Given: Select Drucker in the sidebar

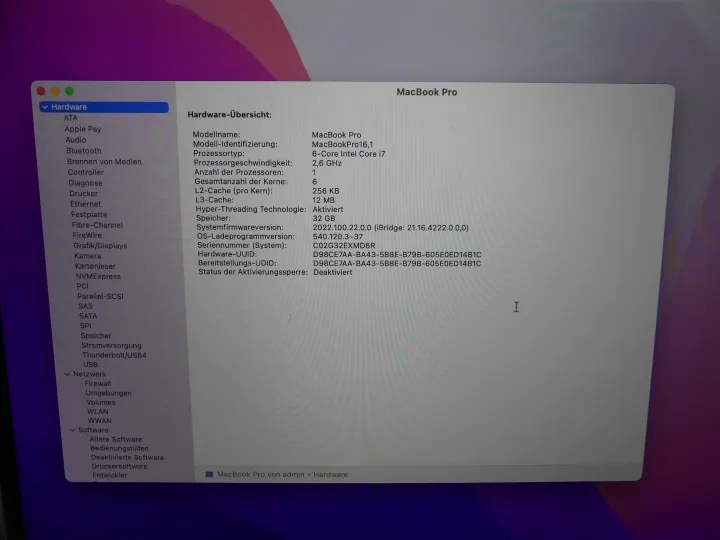Looking at the screenshot, I should click(84, 193).
